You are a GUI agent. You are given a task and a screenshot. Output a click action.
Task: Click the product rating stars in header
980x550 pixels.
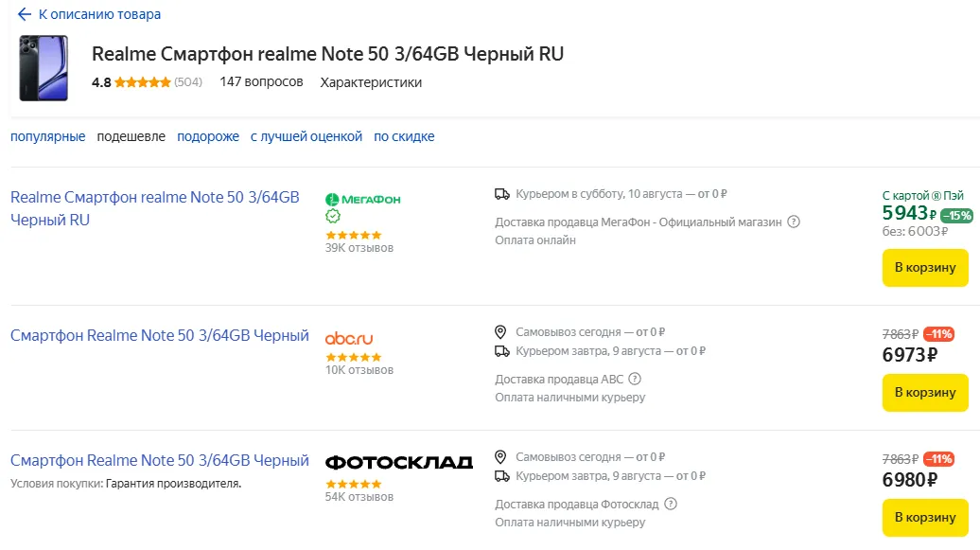143,82
